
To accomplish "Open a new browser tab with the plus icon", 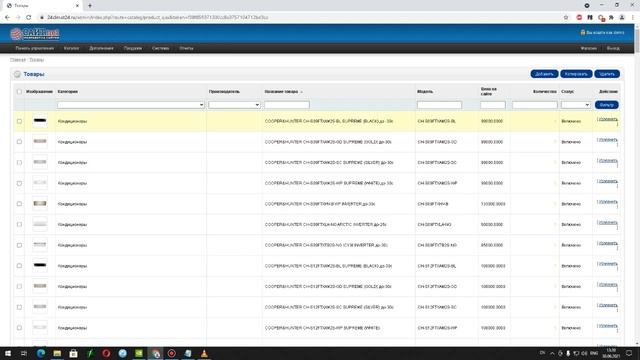I will click(x=90, y=6).
